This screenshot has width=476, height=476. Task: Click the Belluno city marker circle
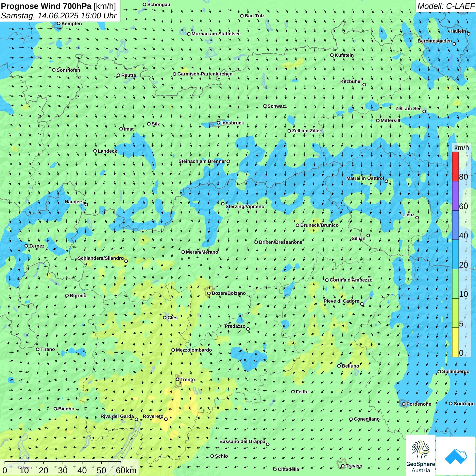(339, 366)
